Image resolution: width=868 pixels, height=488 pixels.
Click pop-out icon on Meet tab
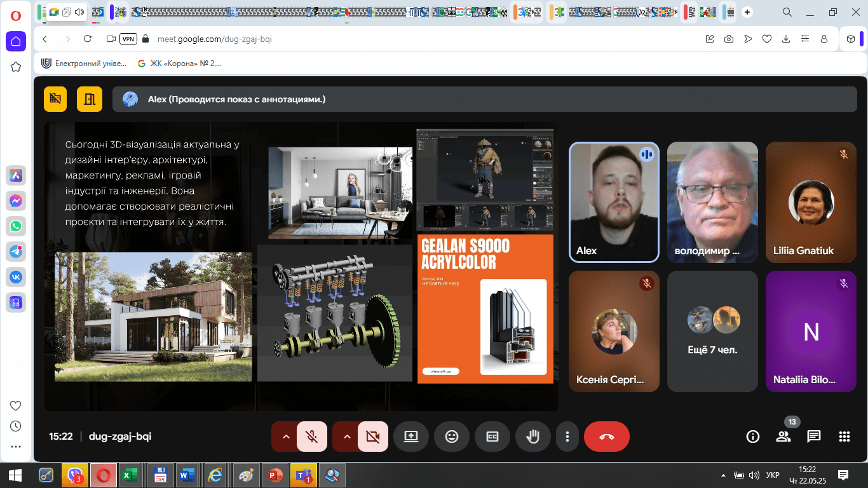pyautogui.click(x=67, y=12)
